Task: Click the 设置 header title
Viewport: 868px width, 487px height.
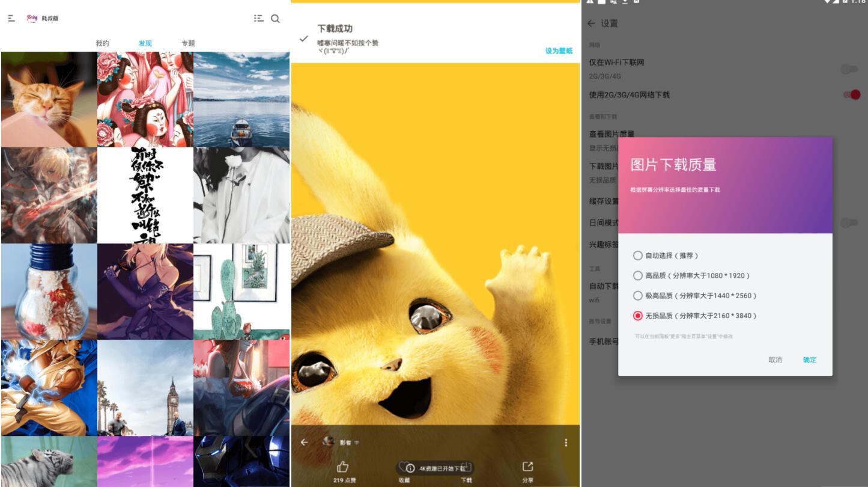Action: [609, 23]
